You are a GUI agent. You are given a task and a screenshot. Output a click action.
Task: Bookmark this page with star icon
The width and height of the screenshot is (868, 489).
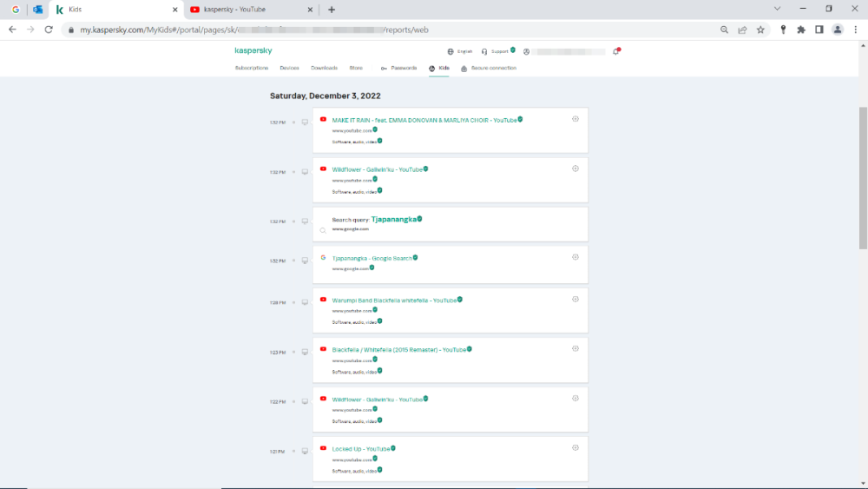760,30
